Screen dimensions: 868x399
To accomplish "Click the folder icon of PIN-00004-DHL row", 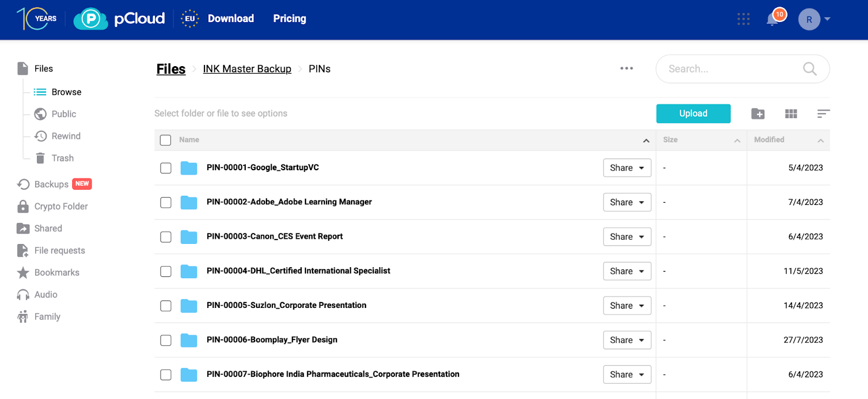I will pyautogui.click(x=189, y=271).
